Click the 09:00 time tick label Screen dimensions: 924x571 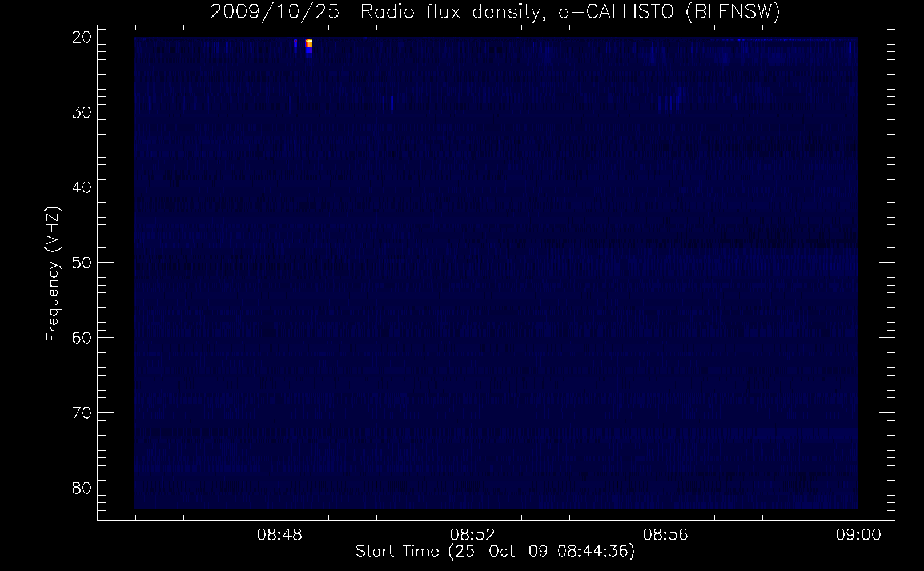pos(858,535)
